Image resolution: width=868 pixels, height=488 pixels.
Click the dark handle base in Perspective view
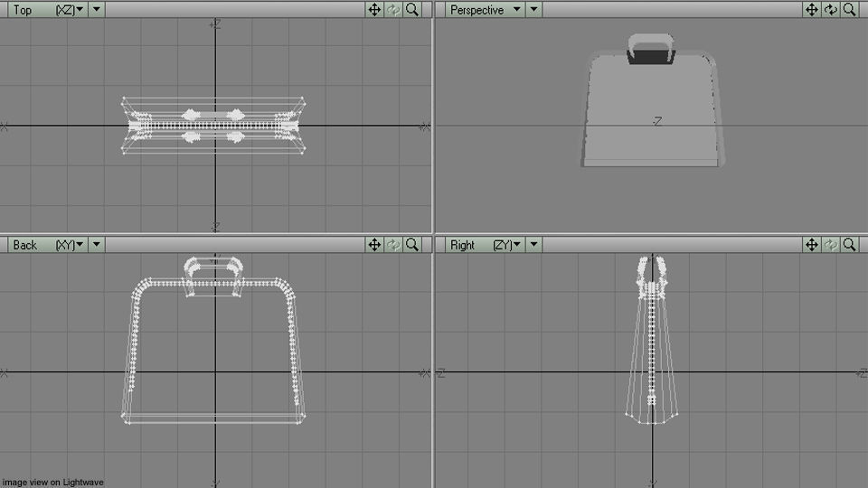click(x=651, y=57)
